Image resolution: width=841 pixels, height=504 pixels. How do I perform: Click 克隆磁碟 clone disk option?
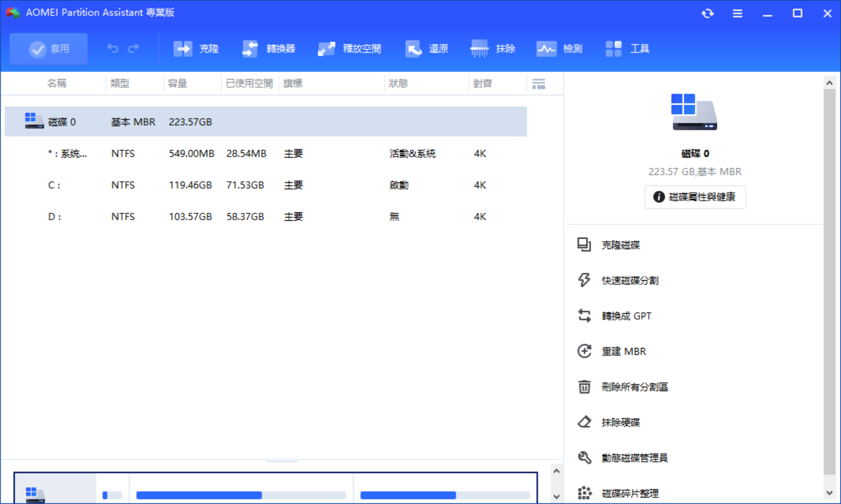click(621, 245)
